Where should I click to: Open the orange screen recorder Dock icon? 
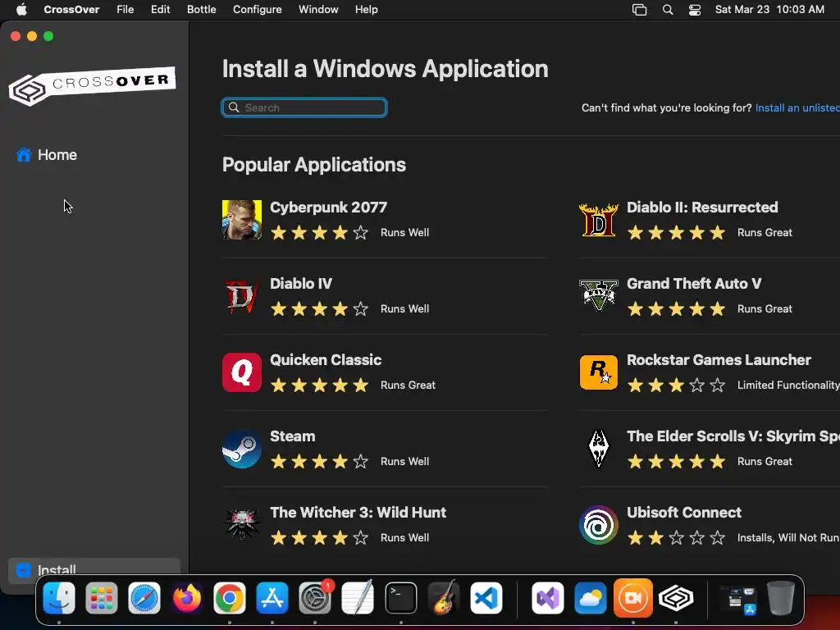pyautogui.click(x=633, y=598)
